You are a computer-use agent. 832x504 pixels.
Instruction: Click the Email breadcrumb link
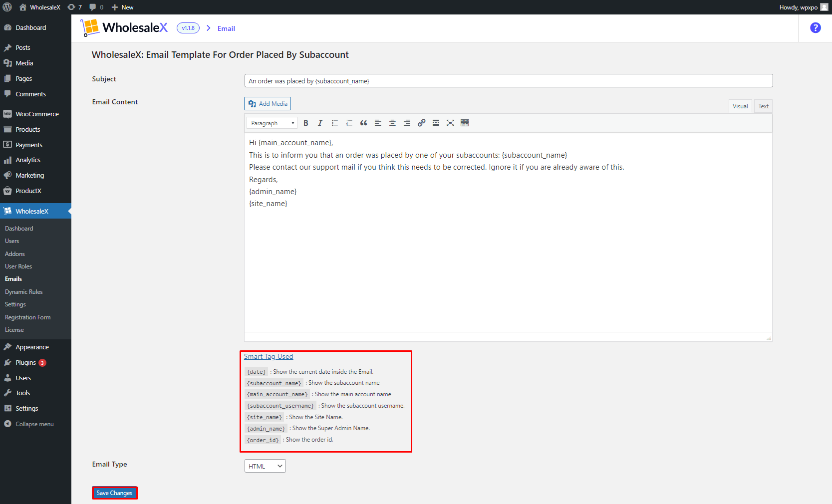coord(226,28)
